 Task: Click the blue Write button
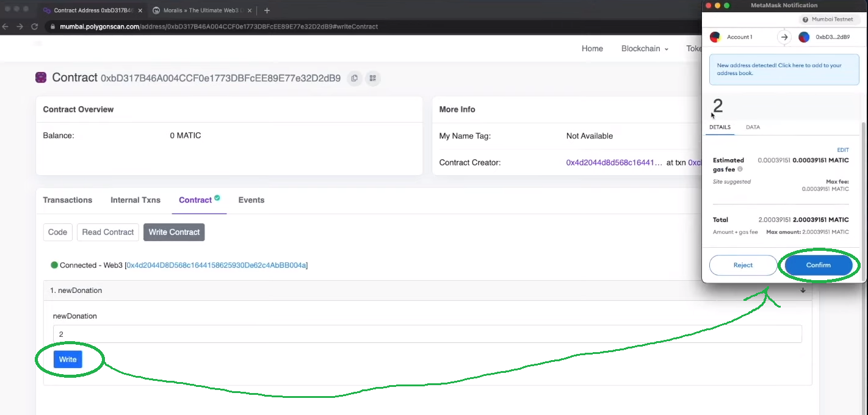click(x=68, y=359)
